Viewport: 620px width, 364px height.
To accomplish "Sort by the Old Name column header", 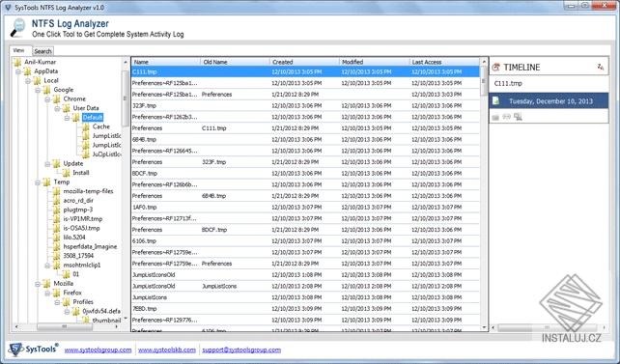I will 236,62.
